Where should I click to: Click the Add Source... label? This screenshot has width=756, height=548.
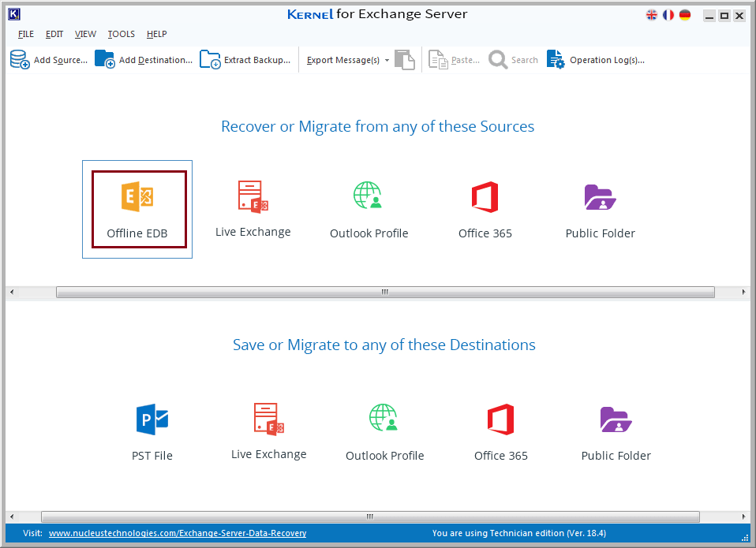click(61, 60)
